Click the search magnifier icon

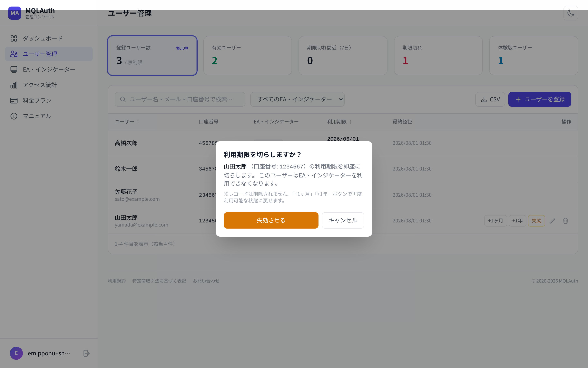coord(123,99)
